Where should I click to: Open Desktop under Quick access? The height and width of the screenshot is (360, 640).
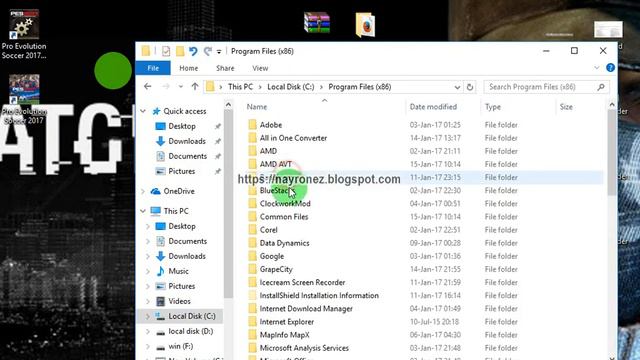click(182, 126)
